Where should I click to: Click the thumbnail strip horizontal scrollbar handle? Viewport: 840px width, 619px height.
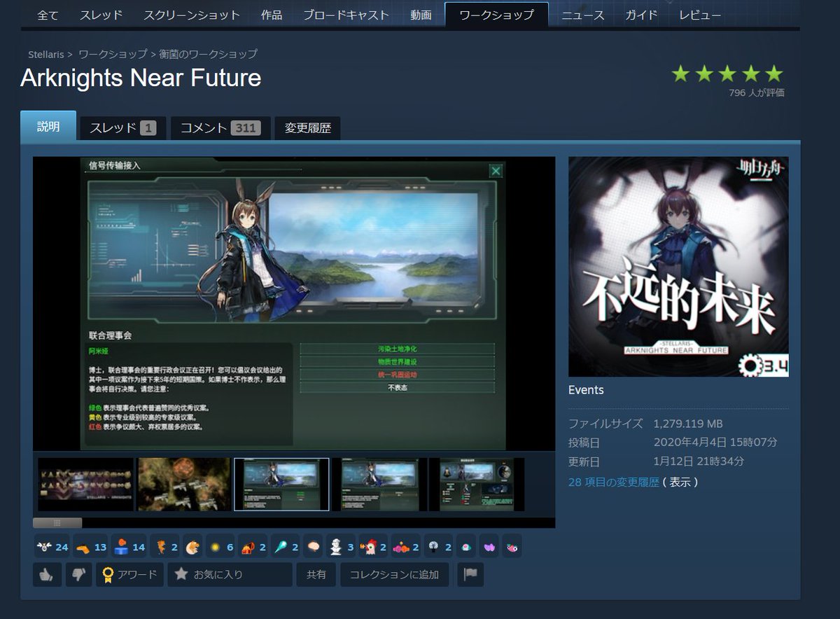(57, 522)
